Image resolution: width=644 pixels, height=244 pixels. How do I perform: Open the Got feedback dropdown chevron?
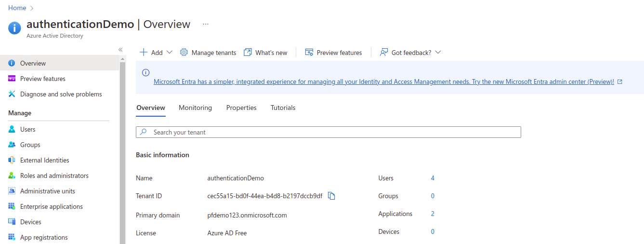438,52
